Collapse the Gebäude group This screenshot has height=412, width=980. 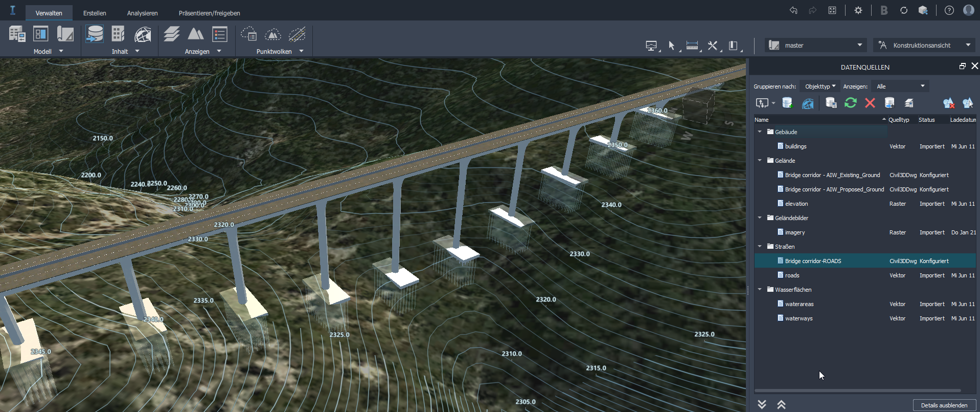760,132
